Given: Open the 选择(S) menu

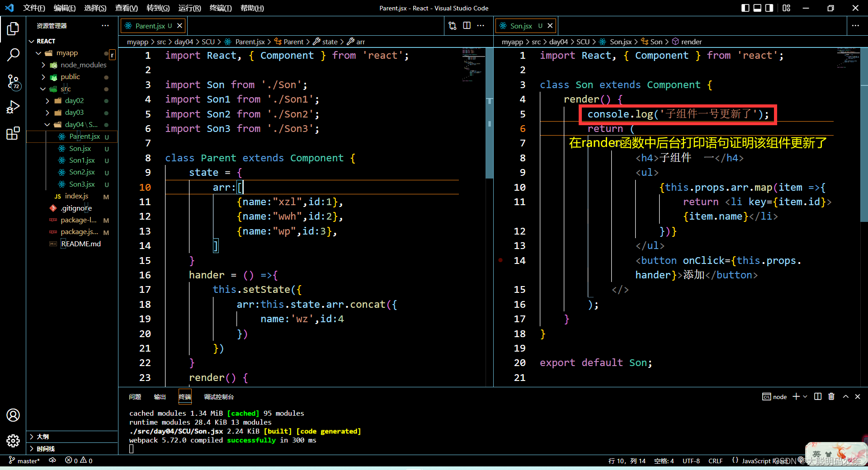Looking at the screenshot, I should [95, 8].
